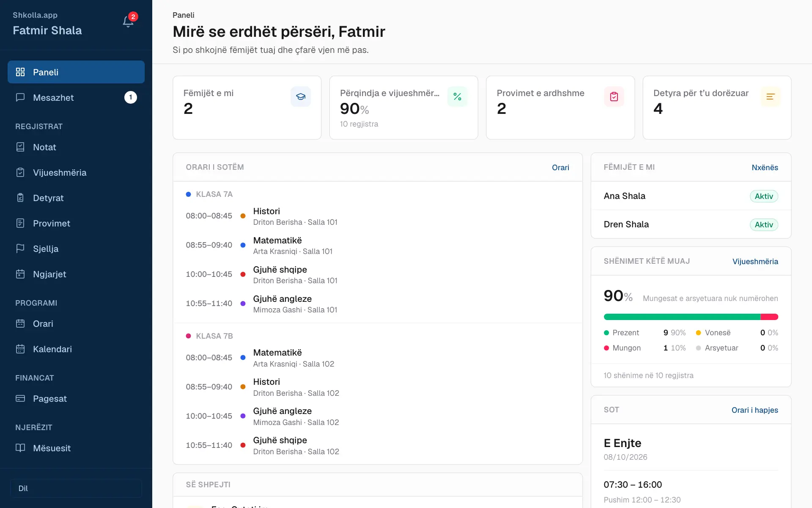
Task: Click the attendance progress bar
Action: [691, 317]
